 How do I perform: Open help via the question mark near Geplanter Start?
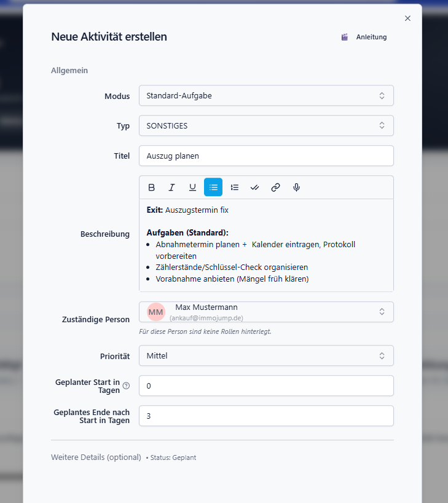click(x=125, y=386)
